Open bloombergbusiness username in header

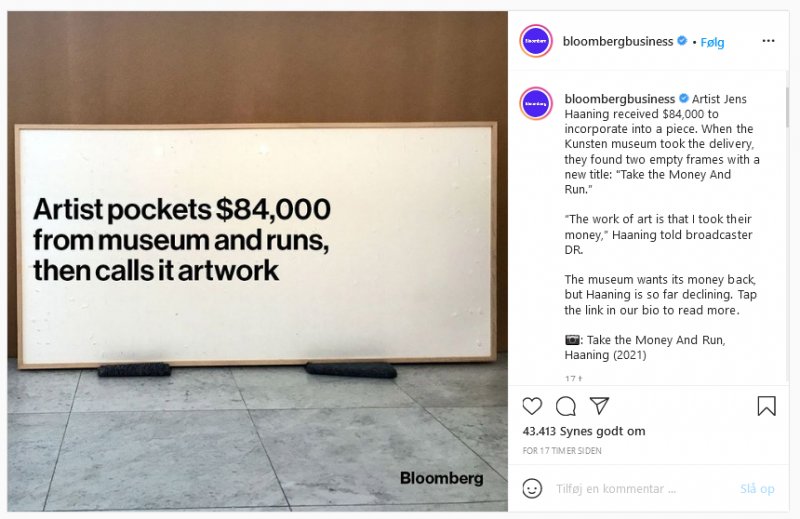pyautogui.click(x=618, y=41)
